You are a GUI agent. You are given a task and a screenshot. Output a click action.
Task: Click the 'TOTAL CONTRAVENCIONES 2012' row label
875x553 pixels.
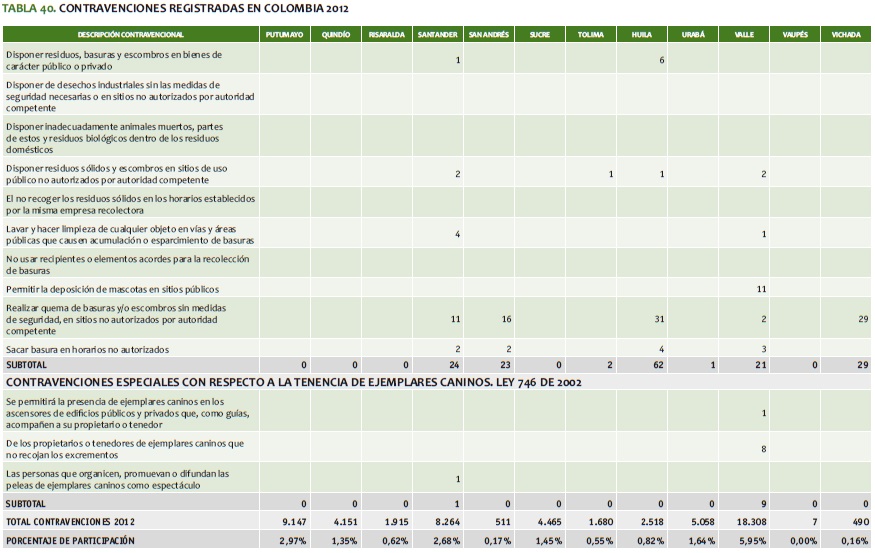(x=70, y=522)
